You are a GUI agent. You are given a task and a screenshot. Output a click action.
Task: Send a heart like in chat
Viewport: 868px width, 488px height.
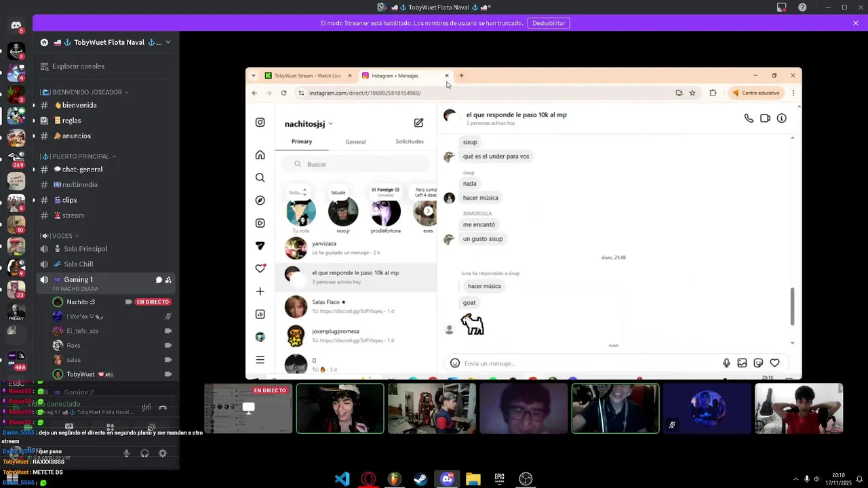(774, 363)
